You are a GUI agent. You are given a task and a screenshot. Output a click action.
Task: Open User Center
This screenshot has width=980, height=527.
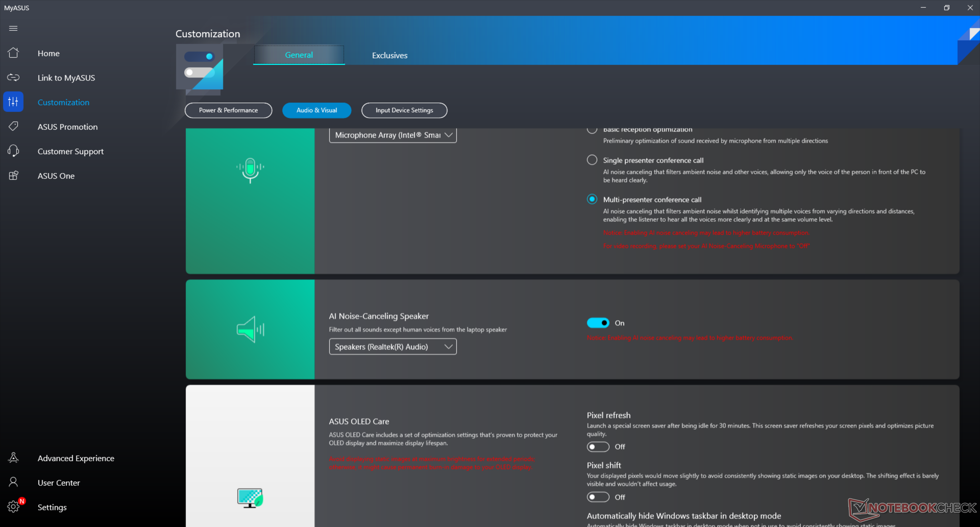(x=59, y=483)
